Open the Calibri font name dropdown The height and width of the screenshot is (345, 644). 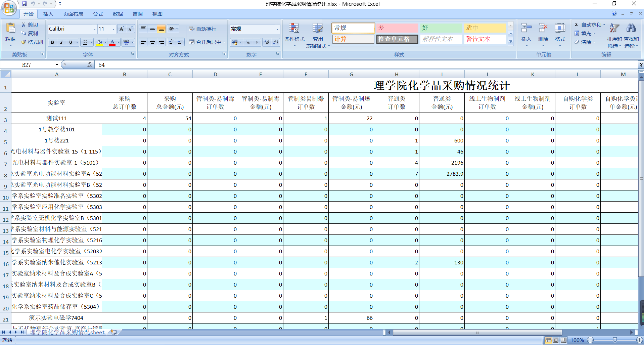pyautogui.click(x=95, y=29)
